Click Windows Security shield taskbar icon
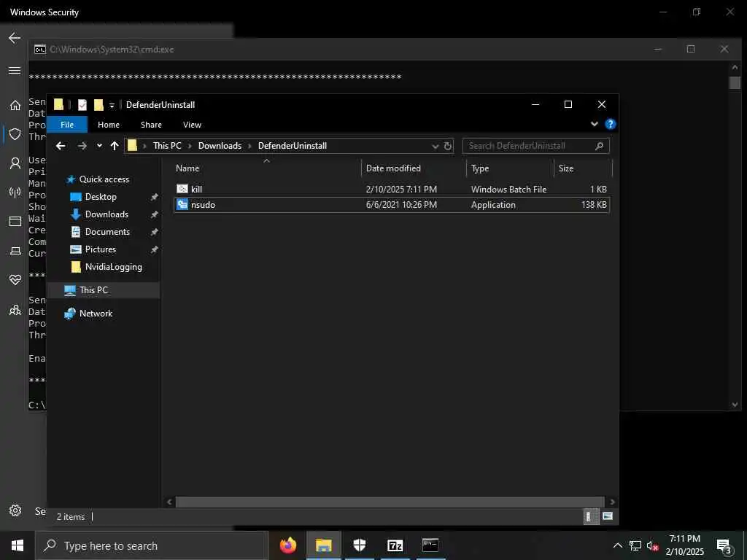This screenshot has width=747, height=560. point(359,545)
